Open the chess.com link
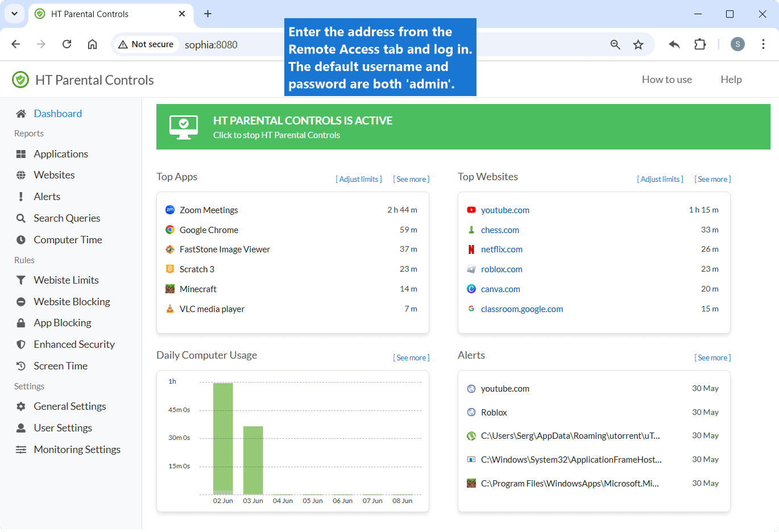Screen dimensions: 779x532 pyautogui.click(x=500, y=230)
